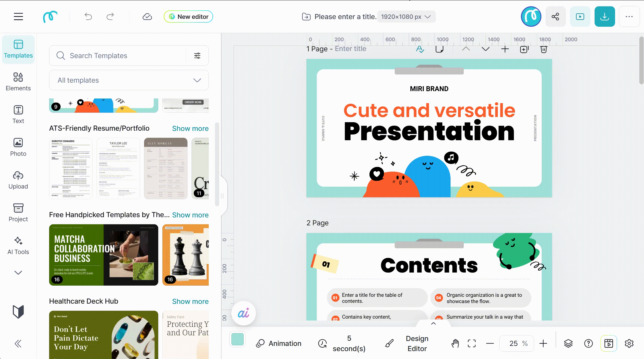Show more ATS-Friendly Resume templates

[x=190, y=128]
